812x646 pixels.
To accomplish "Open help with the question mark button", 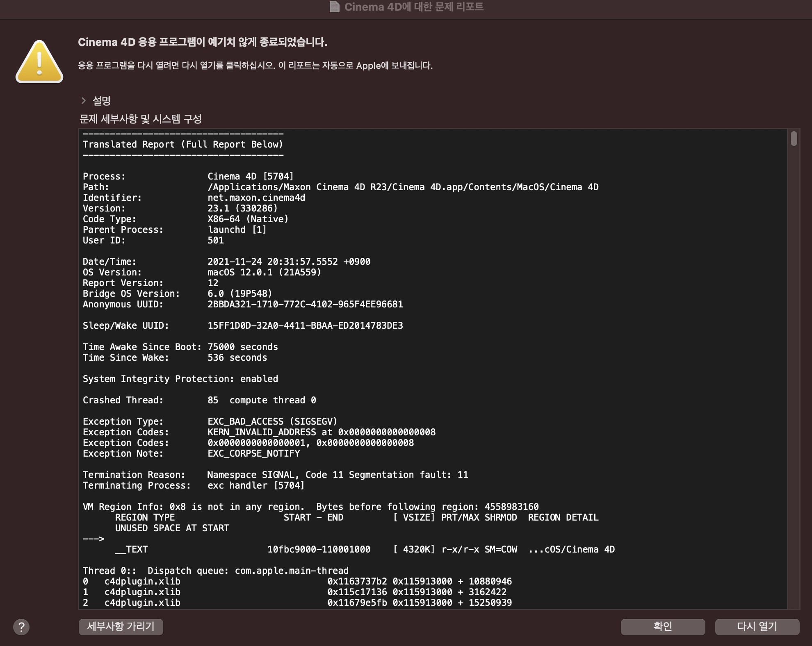I will 21,627.
